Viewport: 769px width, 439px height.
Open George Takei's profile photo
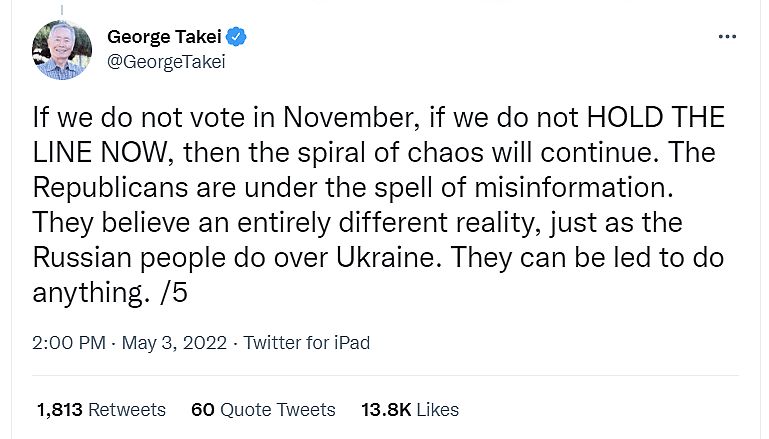coord(62,49)
